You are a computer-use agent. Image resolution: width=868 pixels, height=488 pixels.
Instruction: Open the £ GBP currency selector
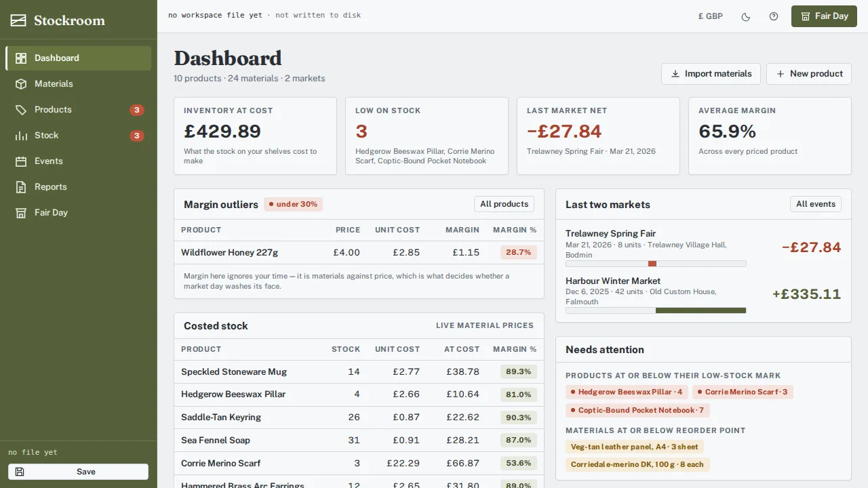click(x=710, y=16)
